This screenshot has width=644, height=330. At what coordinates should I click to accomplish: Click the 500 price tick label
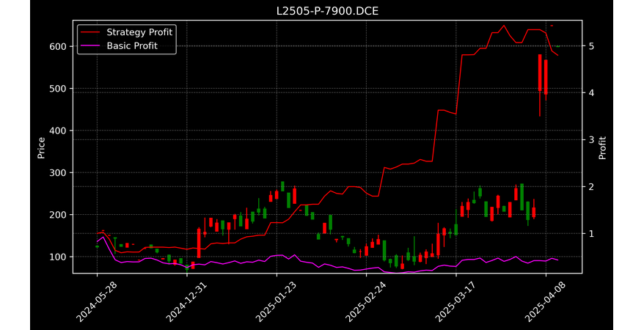[58, 89]
